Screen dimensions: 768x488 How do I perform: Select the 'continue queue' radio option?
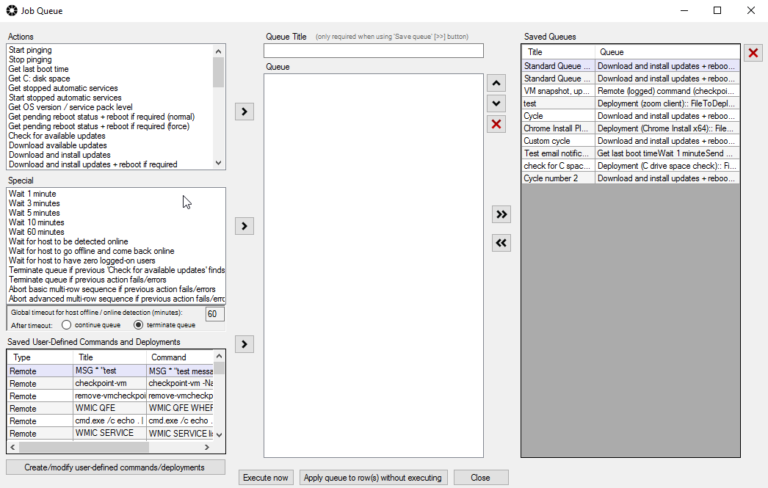67,325
